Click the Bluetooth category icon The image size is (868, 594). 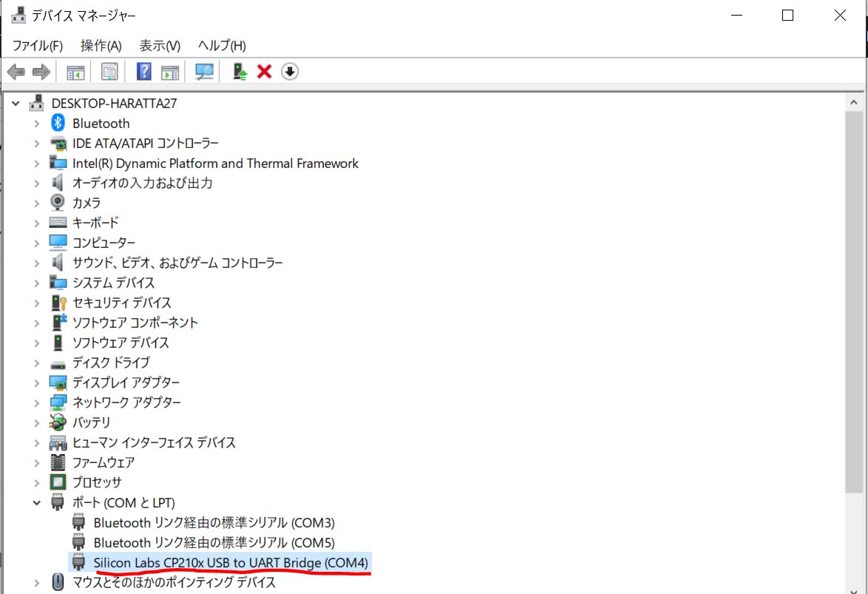pos(58,123)
